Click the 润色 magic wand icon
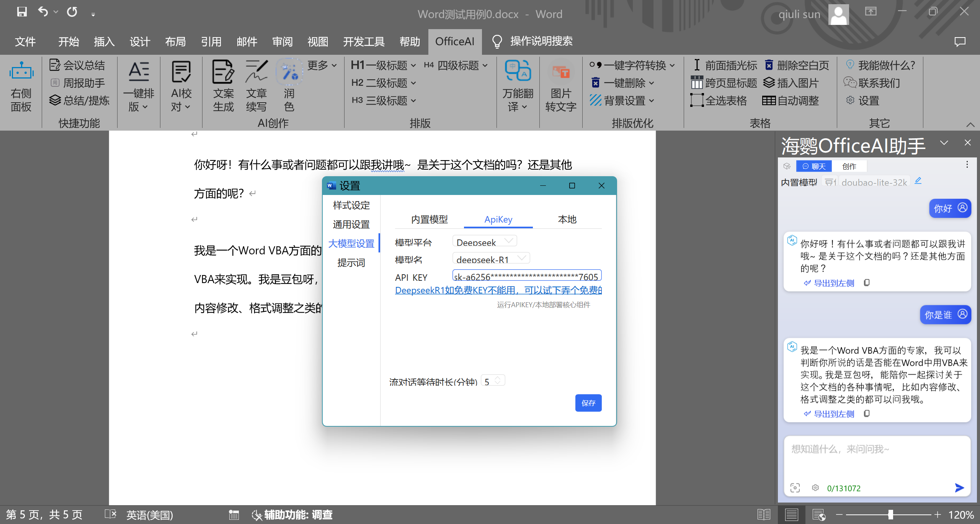The height and width of the screenshot is (524, 980). pos(289,72)
